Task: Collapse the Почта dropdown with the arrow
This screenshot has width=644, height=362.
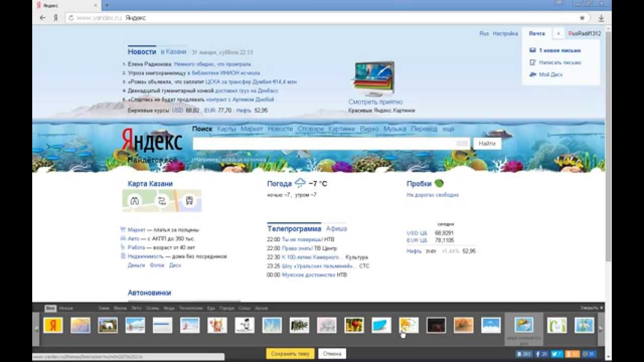Action: tap(558, 33)
